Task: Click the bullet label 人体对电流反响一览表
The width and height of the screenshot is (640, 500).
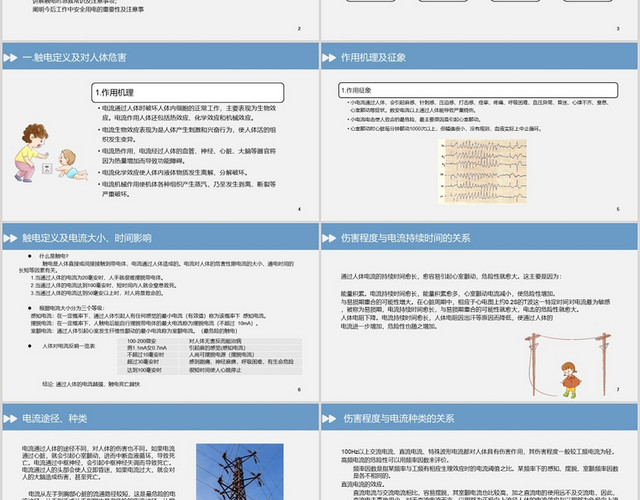Action: (69, 346)
